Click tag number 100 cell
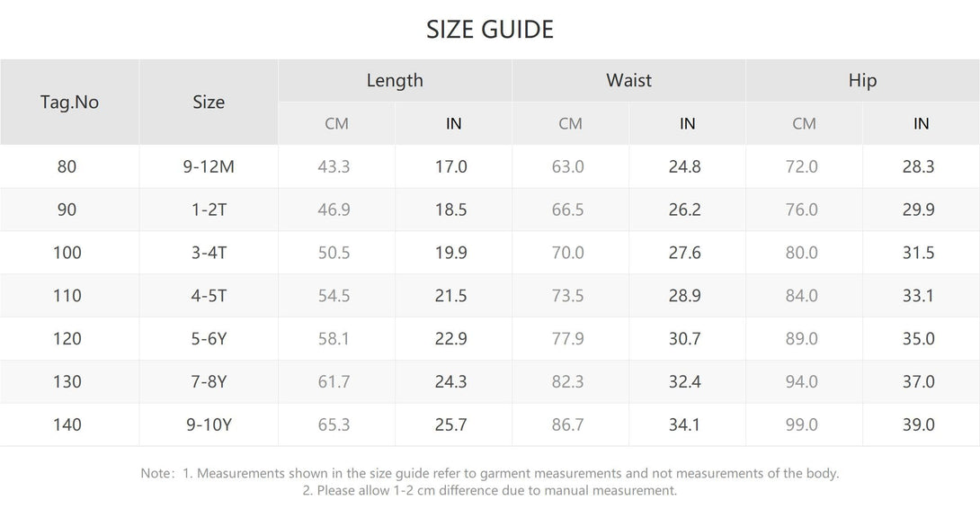Viewport: 980px width, 518px height. 67,253
